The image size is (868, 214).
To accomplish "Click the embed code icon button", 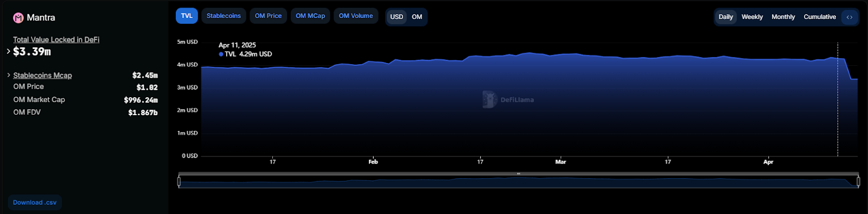I will pyautogui.click(x=850, y=17).
